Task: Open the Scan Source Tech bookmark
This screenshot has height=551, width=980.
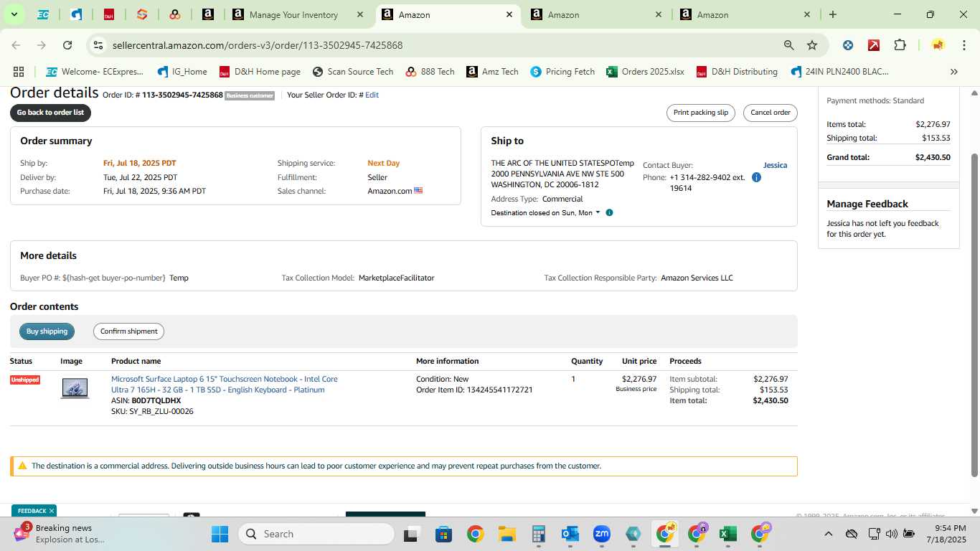Action: coord(353,72)
